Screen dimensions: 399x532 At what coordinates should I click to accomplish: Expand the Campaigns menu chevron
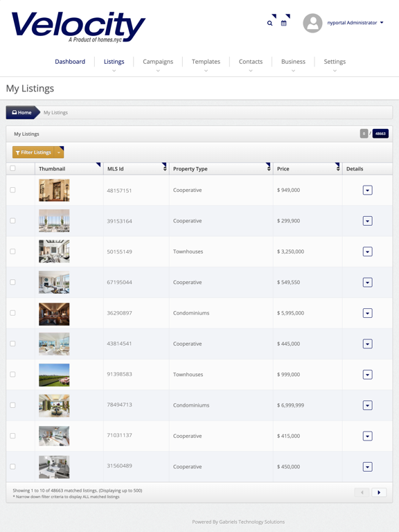click(x=158, y=71)
